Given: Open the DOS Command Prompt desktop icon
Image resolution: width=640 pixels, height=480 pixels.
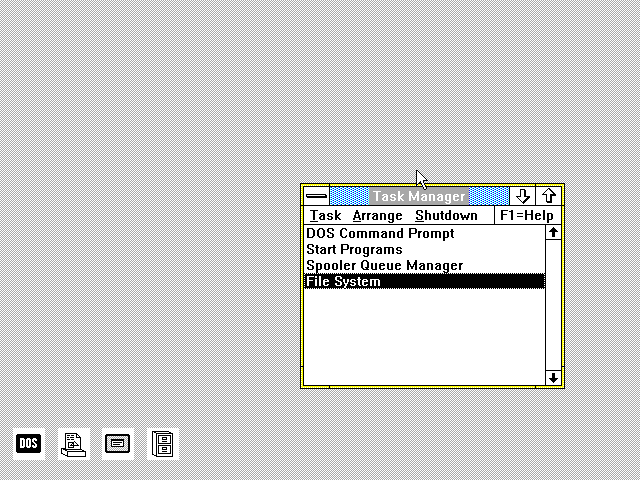Looking at the screenshot, I should [x=29, y=444].
